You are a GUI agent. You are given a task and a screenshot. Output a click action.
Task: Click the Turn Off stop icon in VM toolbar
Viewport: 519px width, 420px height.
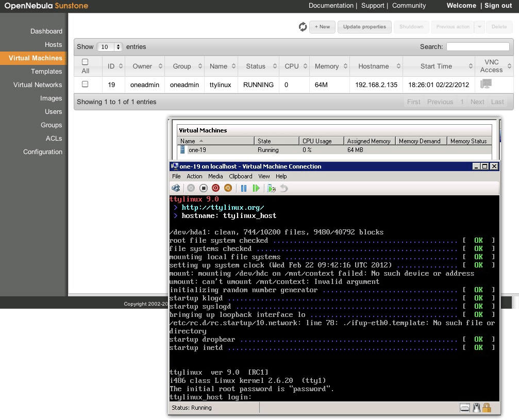[204, 188]
